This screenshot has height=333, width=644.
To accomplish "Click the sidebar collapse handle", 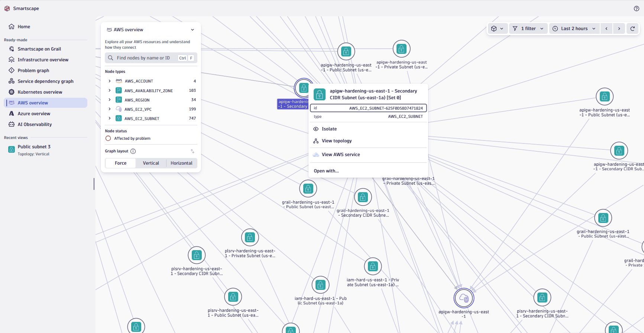I will pyautogui.click(x=94, y=184).
